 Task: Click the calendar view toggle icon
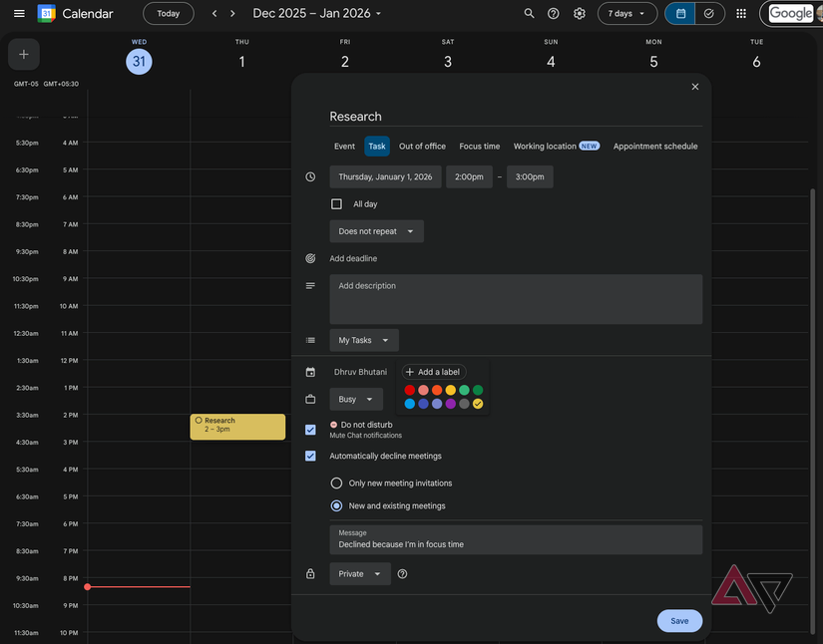tap(680, 13)
